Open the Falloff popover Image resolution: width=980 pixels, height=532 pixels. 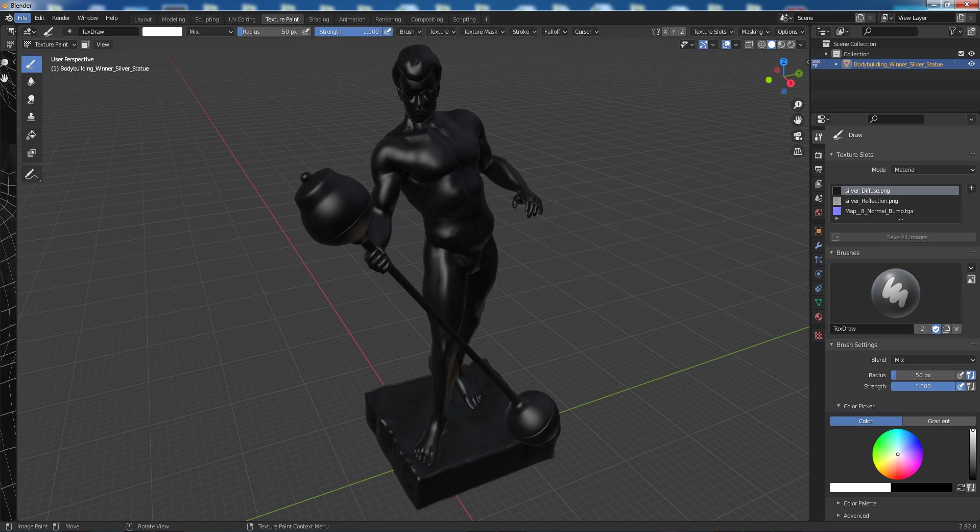[555, 32]
